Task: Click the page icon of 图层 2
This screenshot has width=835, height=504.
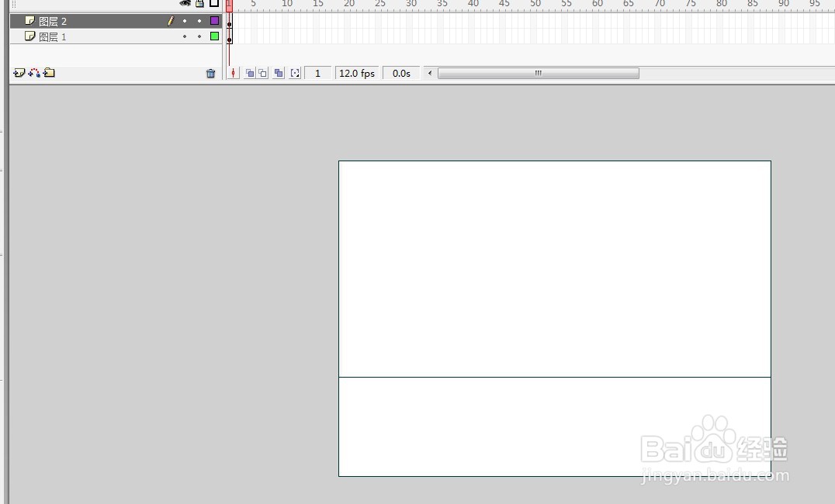Action: click(x=29, y=21)
